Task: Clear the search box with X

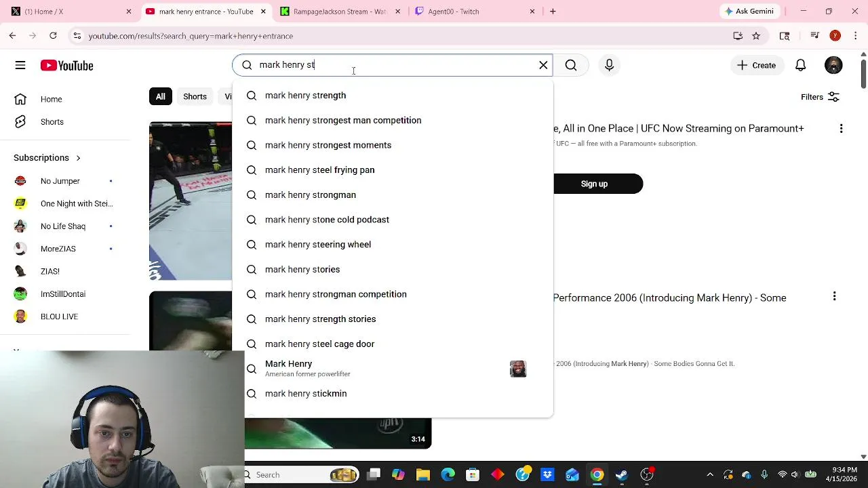Action: pyautogui.click(x=543, y=65)
